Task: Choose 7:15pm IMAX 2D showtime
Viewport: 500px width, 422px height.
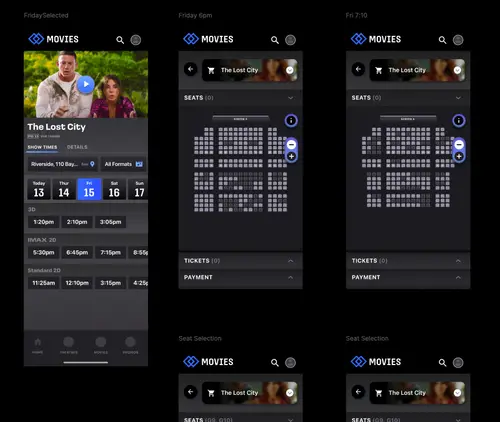Action: coord(111,253)
